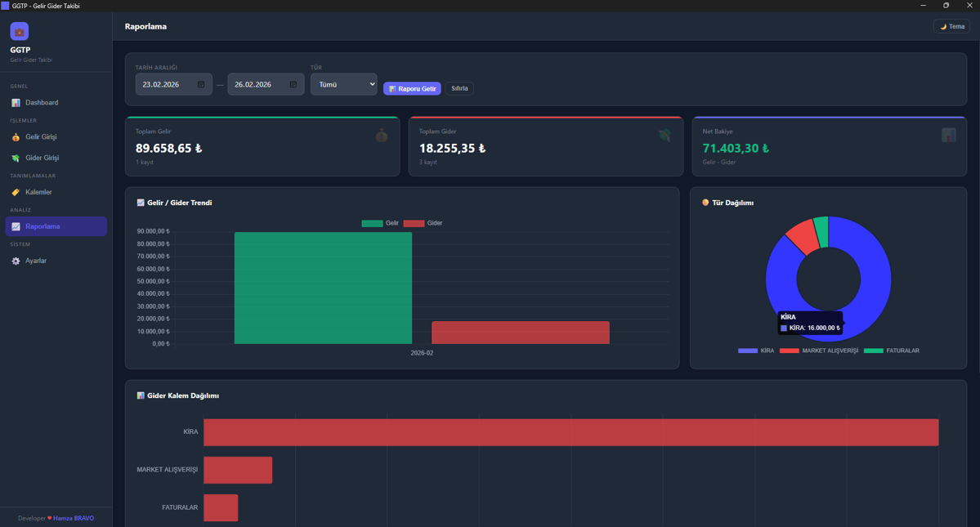Open start date calendar picker icon
Viewport: 980px width, 527px height.
point(201,85)
